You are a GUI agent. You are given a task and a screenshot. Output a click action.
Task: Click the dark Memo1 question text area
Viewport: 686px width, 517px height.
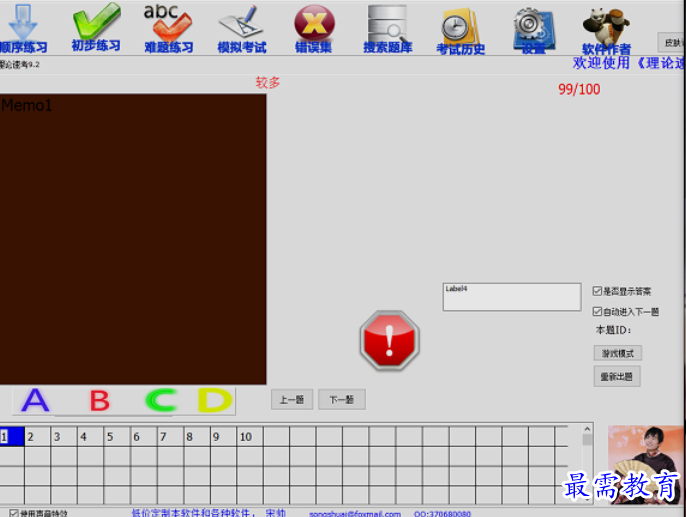pyautogui.click(x=133, y=239)
